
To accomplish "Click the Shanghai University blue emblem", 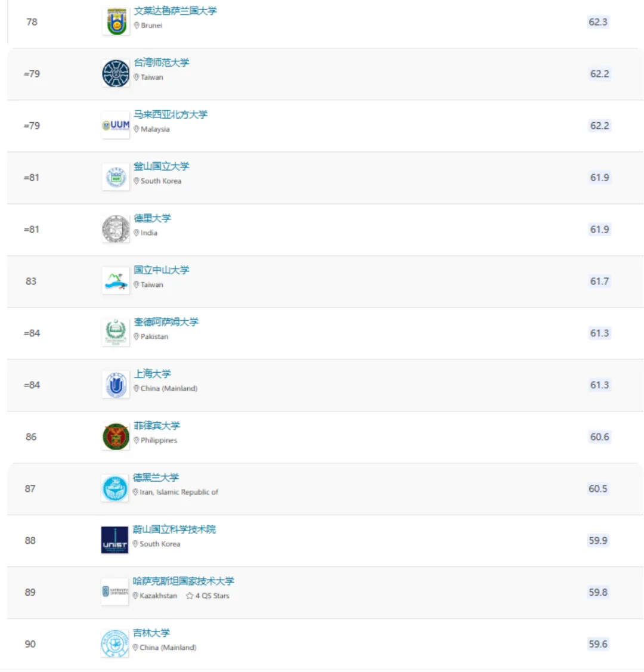I will (x=116, y=385).
